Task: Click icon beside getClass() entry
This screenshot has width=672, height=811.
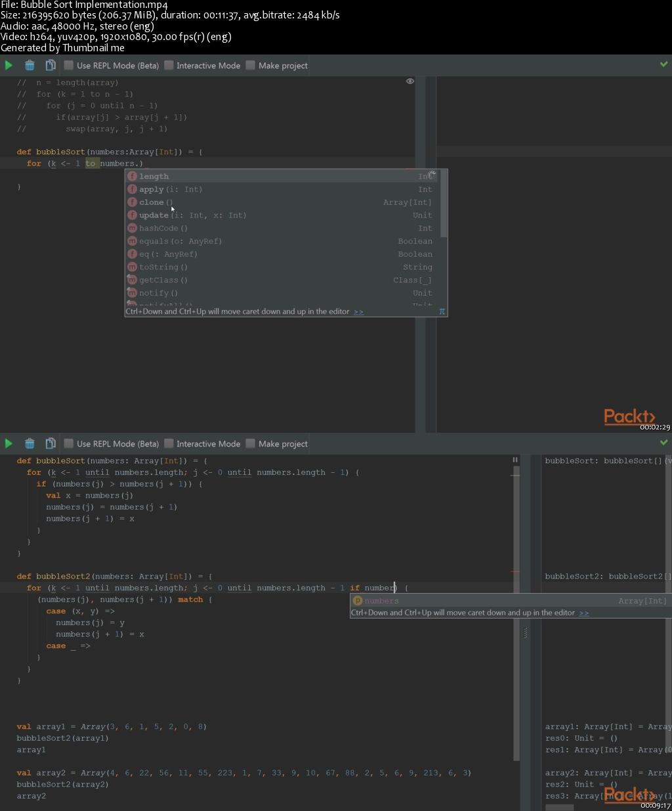Action: pos(132,280)
